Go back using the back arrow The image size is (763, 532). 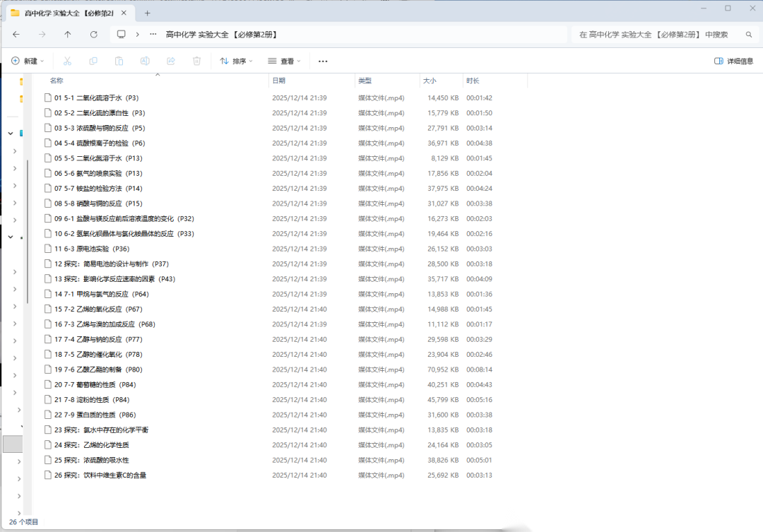[x=16, y=34]
